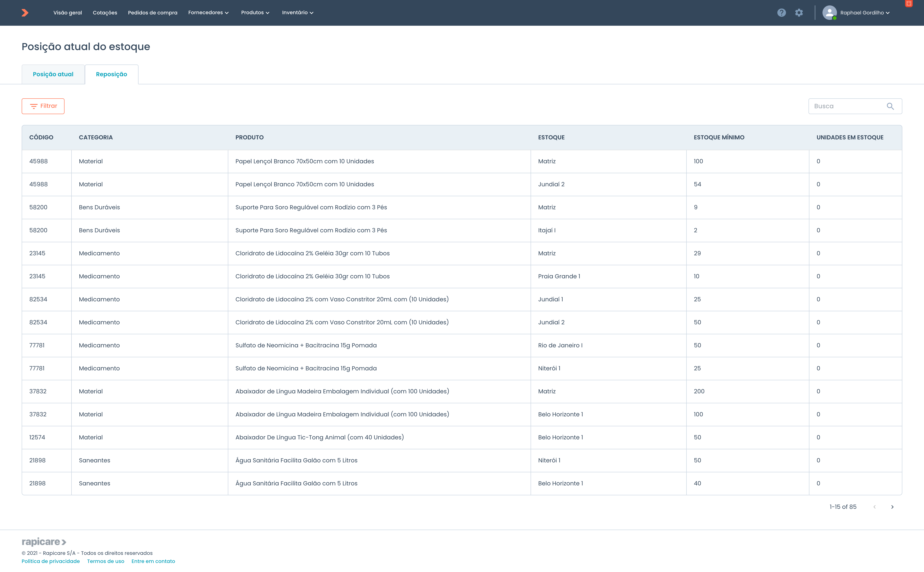
Task: Expand the Fornecedores dropdown menu
Action: tap(208, 13)
